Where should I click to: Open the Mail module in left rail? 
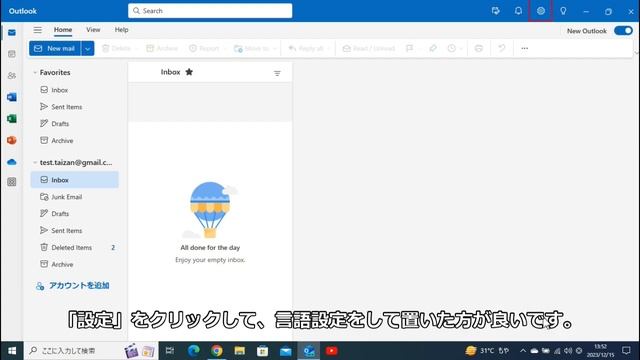(12, 32)
